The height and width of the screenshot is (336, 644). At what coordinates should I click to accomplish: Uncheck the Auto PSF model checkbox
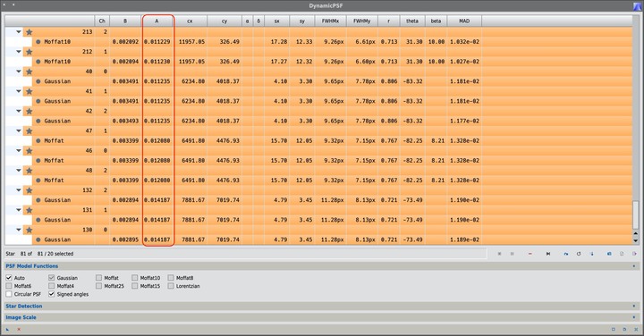(x=9, y=278)
